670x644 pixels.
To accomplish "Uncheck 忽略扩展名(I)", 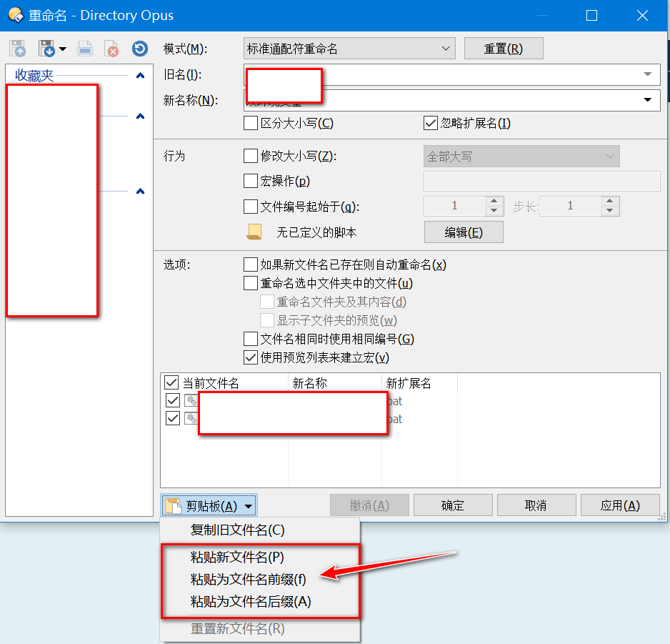I will 430,122.
